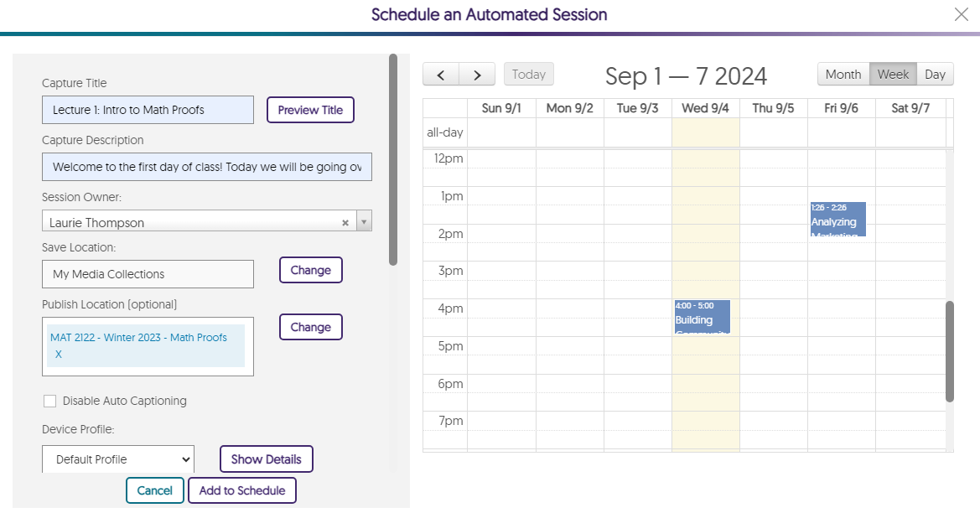
Task: Click the Capture Title input field
Action: 148,110
